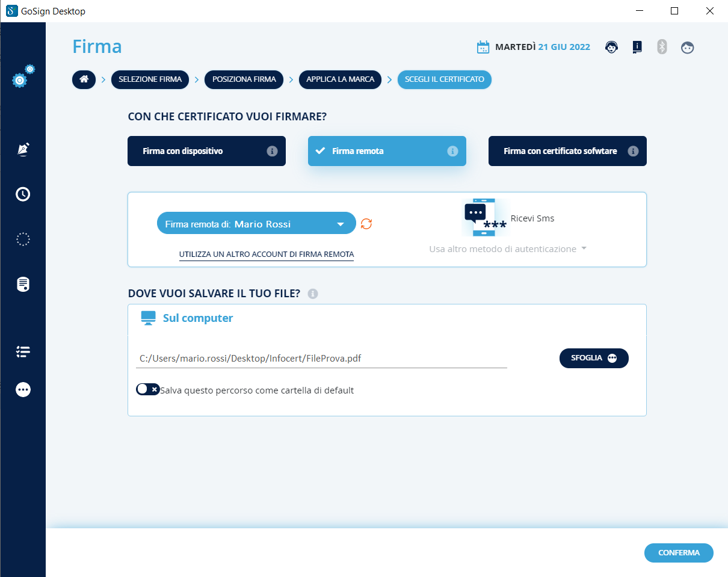Click the GoSign Desktop app logo
The width and height of the screenshot is (728, 577).
[x=11, y=11]
